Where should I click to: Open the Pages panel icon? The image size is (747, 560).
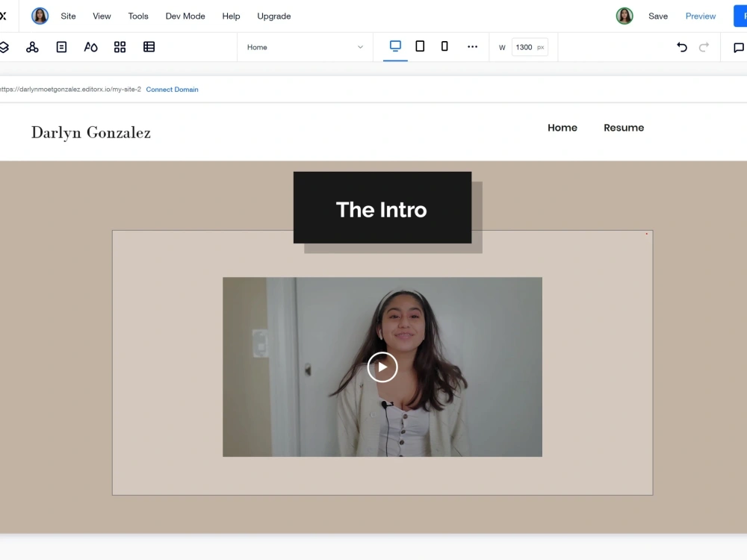pos(61,47)
